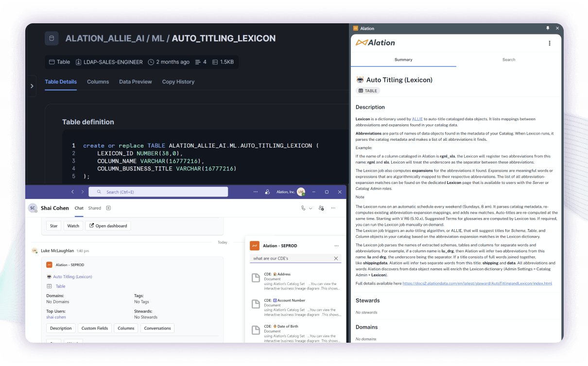588x366 pixels.
Task: Clear the 'what are our CDE's' query
Action: 336,259
